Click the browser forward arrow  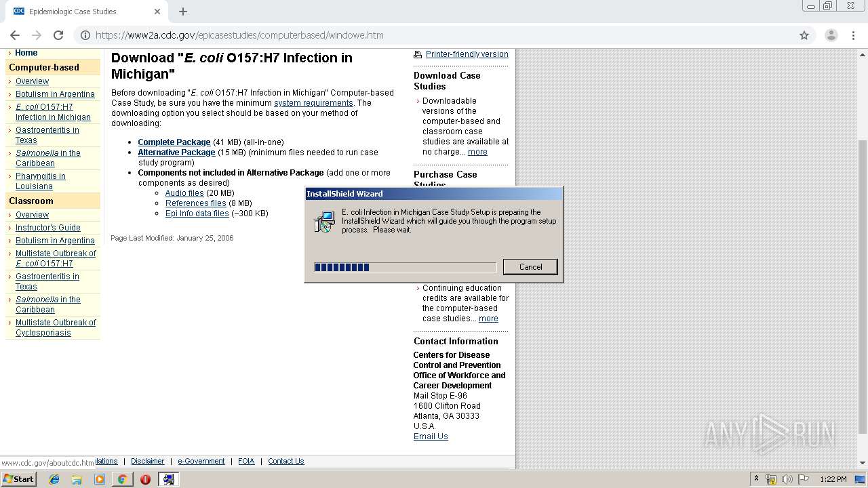(x=37, y=35)
